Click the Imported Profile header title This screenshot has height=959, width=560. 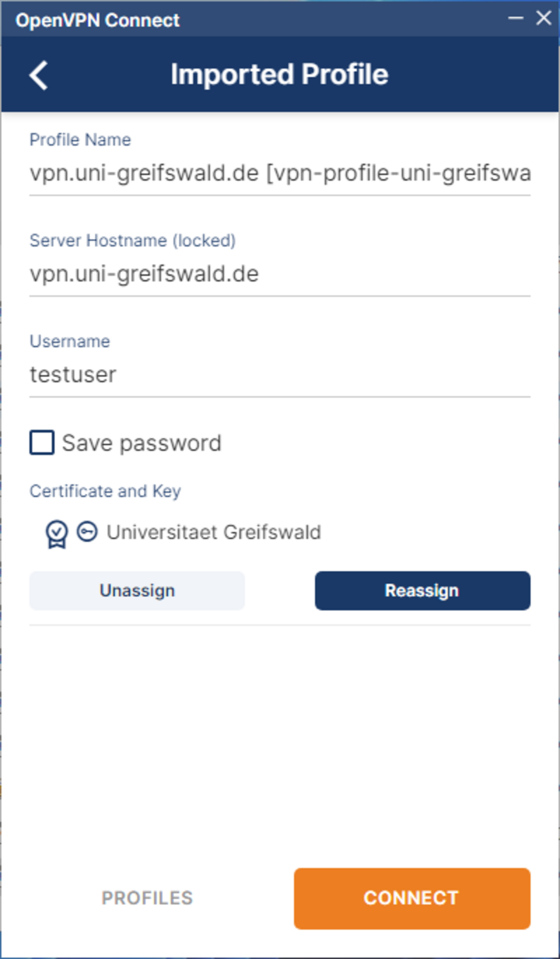280,75
